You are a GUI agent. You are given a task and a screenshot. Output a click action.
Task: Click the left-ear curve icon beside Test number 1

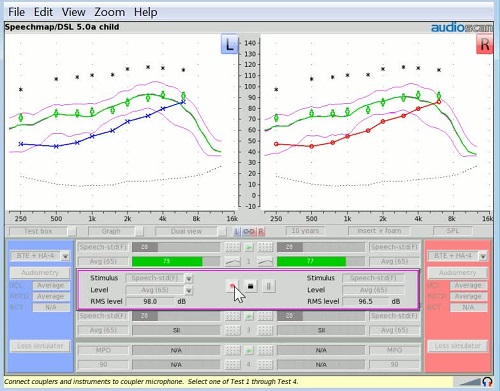[233, 262]
